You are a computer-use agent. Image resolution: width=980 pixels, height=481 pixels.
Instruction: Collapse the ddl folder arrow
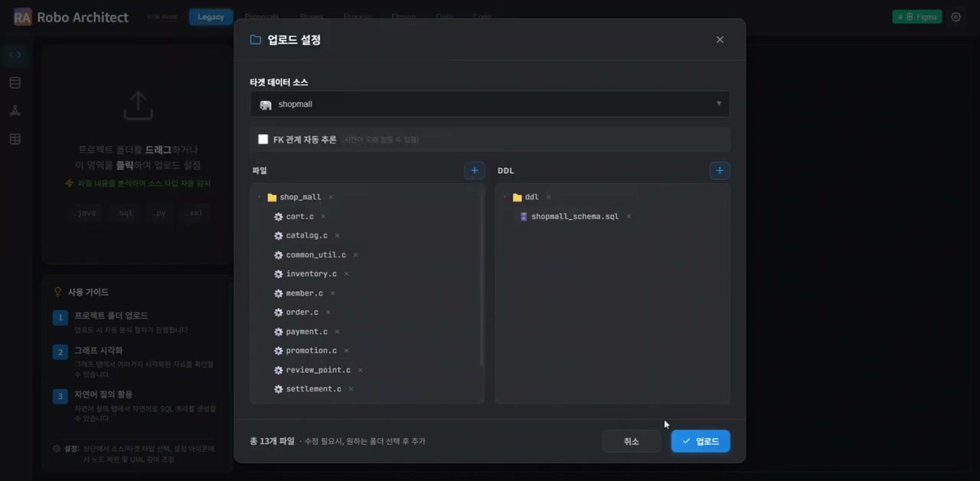[505, 198]
